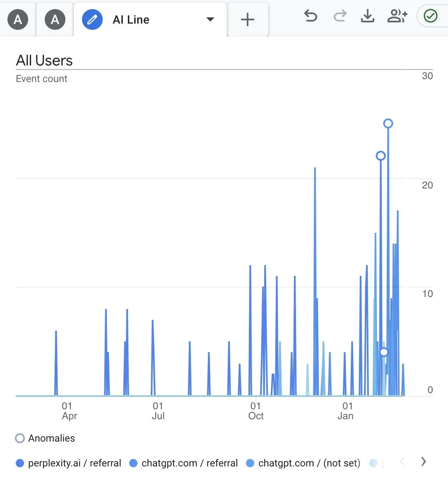Toggle the Anomalies legend indicator

pos(19,438)
